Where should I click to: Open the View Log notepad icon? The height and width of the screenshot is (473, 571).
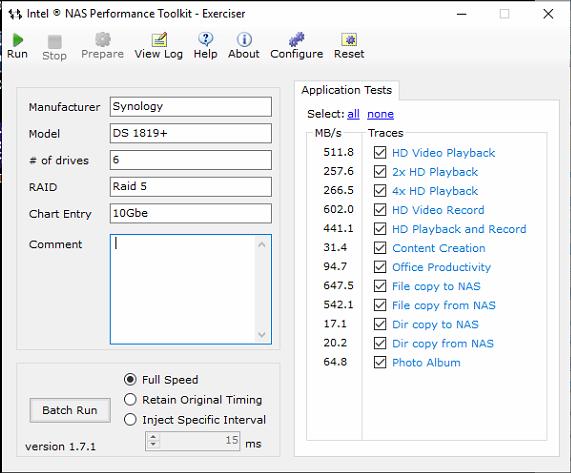pos(159,40)
